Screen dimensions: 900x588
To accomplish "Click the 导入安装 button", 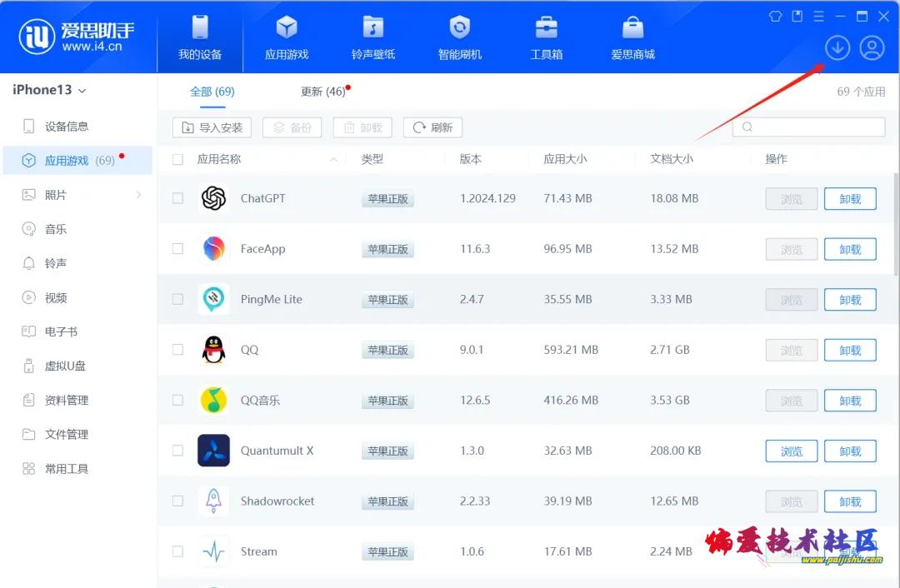I will coord(212,127).
